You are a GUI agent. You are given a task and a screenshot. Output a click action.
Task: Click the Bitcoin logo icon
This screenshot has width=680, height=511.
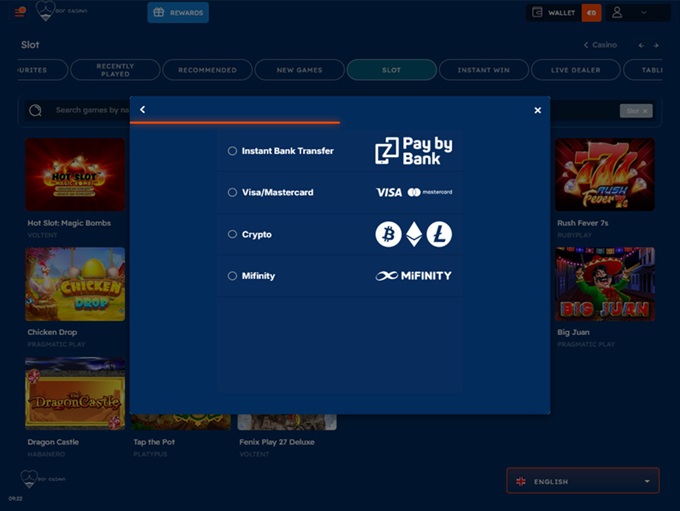[388, 234]
